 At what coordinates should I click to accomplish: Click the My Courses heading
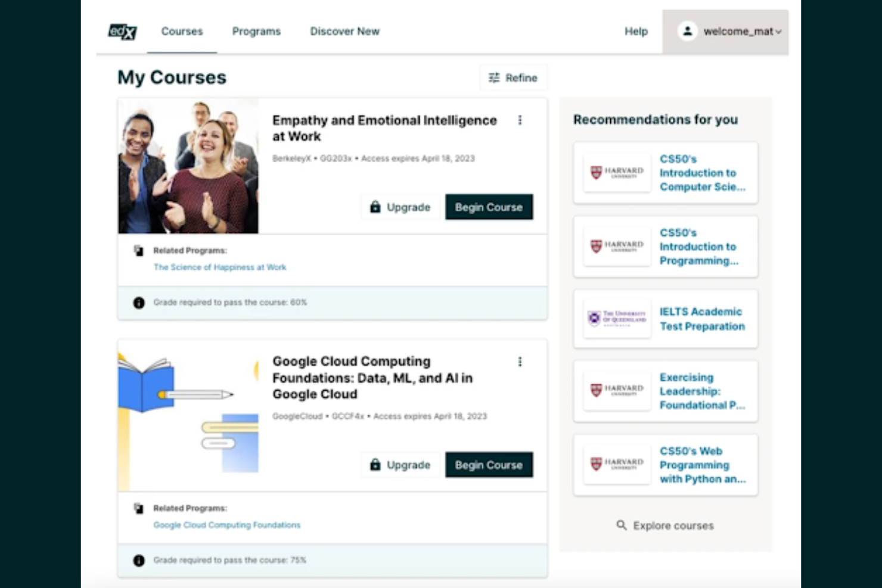click(172, 77)
